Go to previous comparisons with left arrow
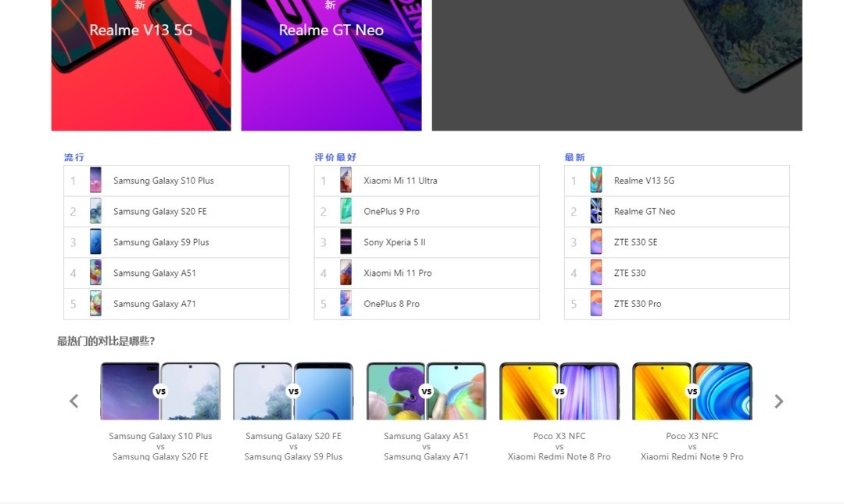 tap(74, 401)
